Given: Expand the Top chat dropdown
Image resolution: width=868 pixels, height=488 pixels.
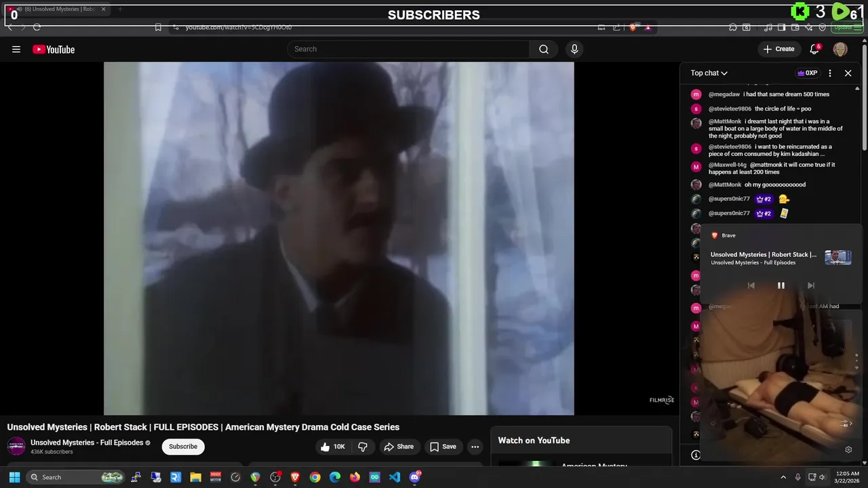Looking at the screenshot, I should 709,73.
